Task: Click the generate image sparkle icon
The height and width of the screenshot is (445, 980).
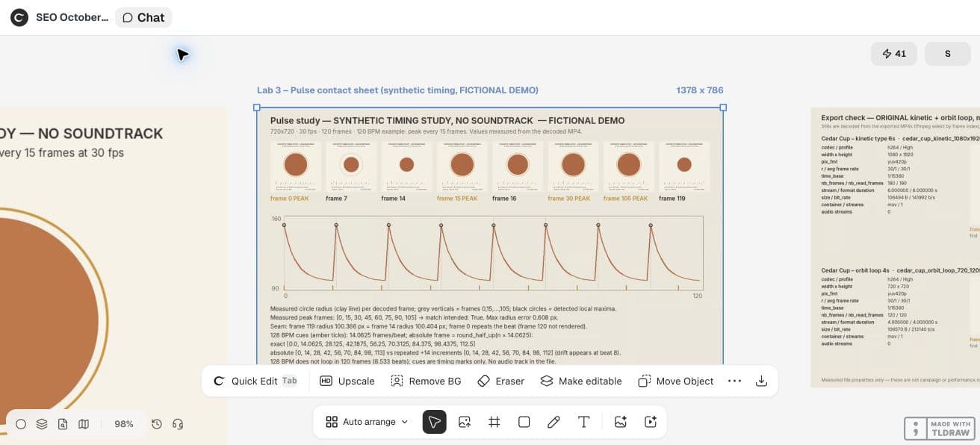Action: coord(620,422)
